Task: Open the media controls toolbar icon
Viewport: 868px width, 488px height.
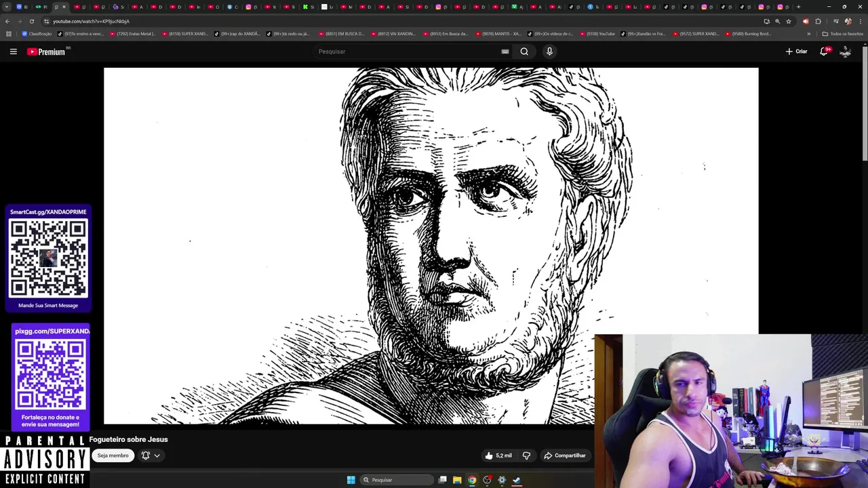Action: (x=835, y=21)
